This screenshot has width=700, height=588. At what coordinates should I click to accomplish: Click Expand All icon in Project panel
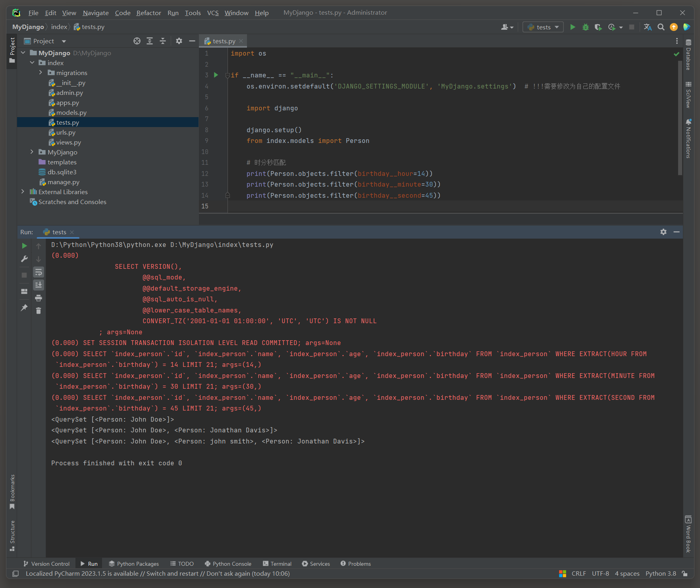150,41
